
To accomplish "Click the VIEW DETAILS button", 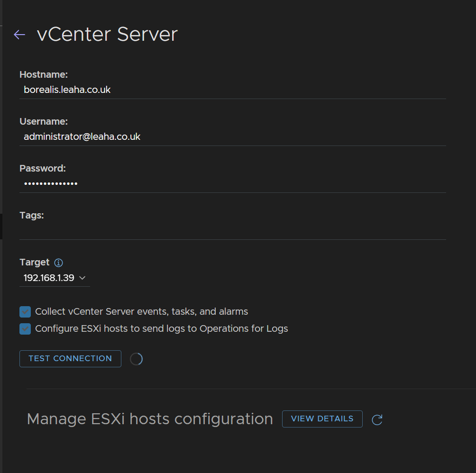I will [322, 419].
